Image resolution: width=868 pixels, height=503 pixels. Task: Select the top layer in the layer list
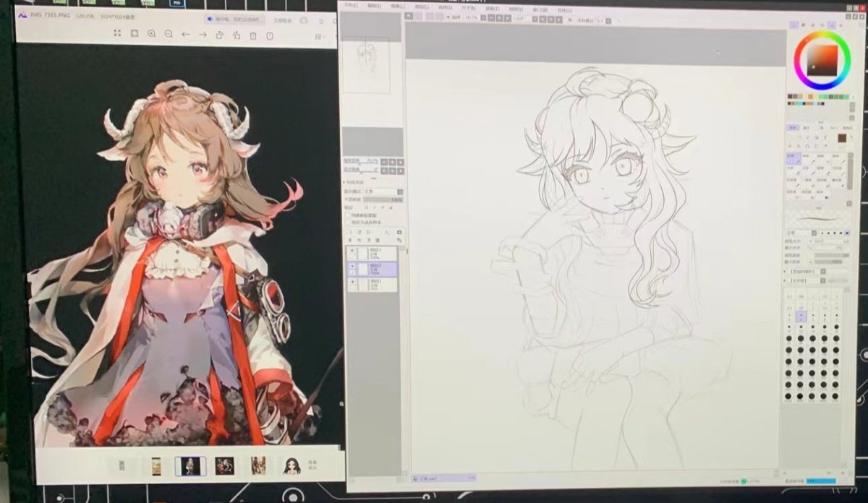(373, 254)
